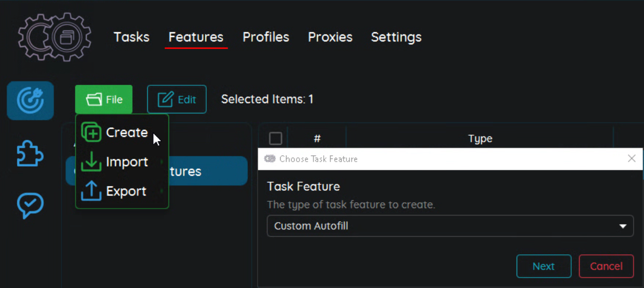The height and width of the screenshot is (288, 644).
Task: Open the Task Feature dropdown showing Custom Autofill
Action: point(450,226)
